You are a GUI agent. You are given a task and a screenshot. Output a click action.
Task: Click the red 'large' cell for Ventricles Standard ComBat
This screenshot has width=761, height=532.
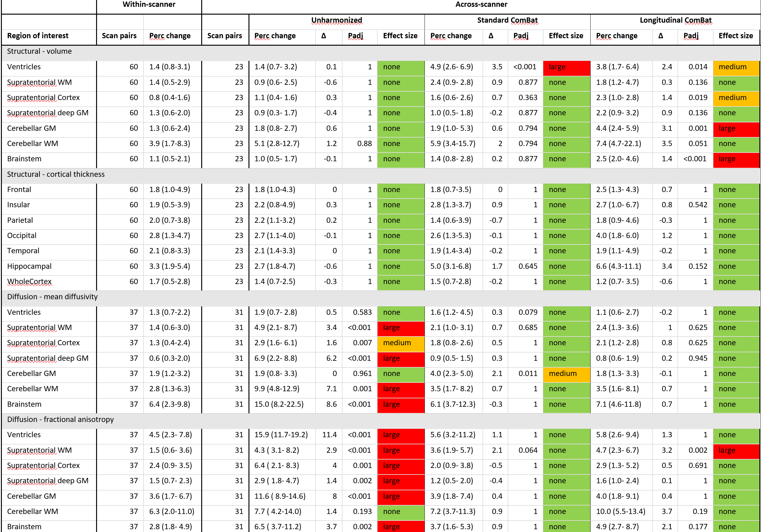566,67
